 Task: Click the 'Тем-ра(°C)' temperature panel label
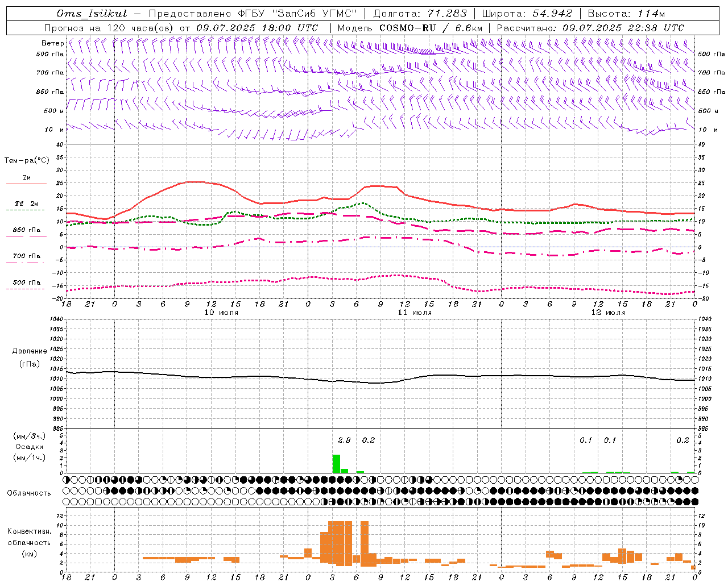pos(27,161)
